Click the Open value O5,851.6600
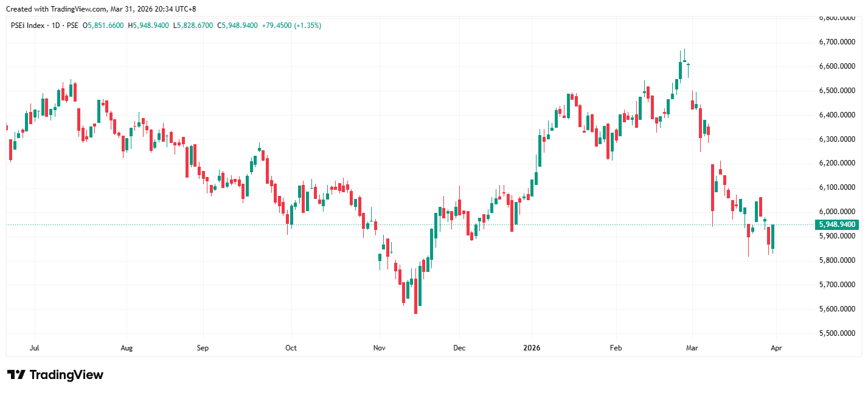Viewport: 868px width, 393px height. [103, 26]
